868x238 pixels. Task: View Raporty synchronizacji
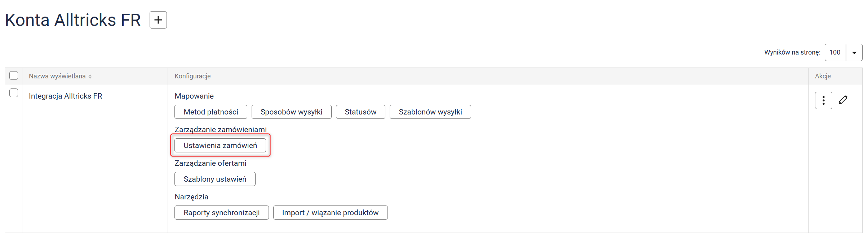point(221,213)
